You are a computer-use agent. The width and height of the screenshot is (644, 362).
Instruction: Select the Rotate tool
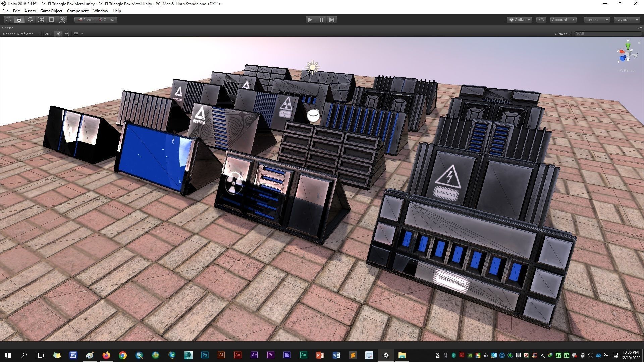click(30, 20)
